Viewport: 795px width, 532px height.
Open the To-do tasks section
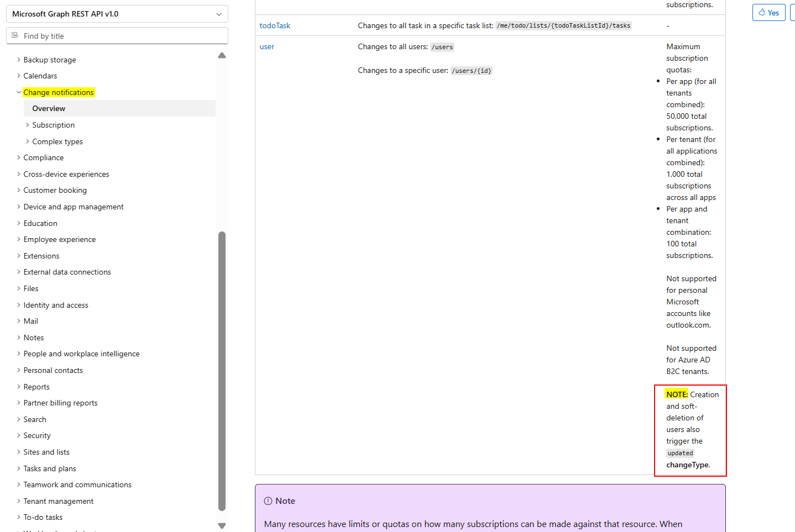[x=43, y=517]
